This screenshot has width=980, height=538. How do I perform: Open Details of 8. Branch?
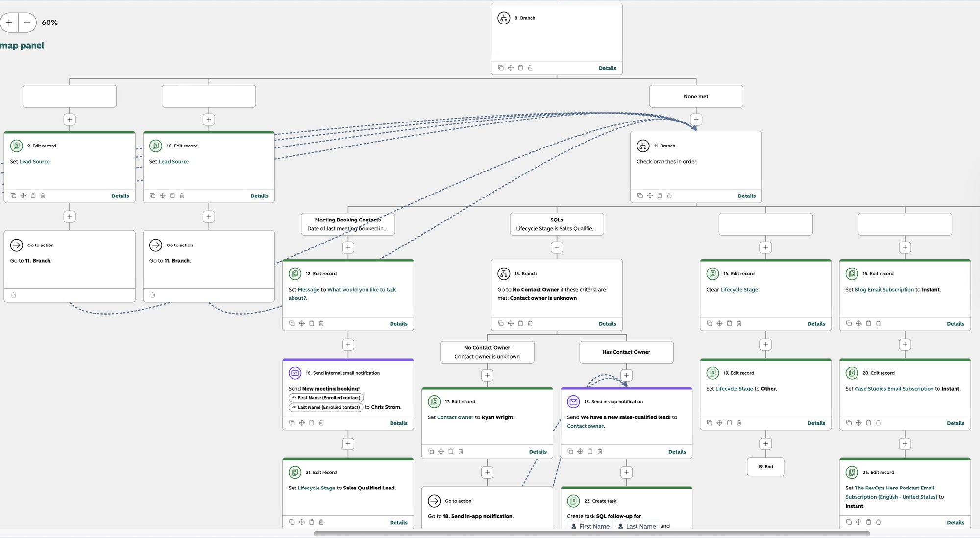608,68
